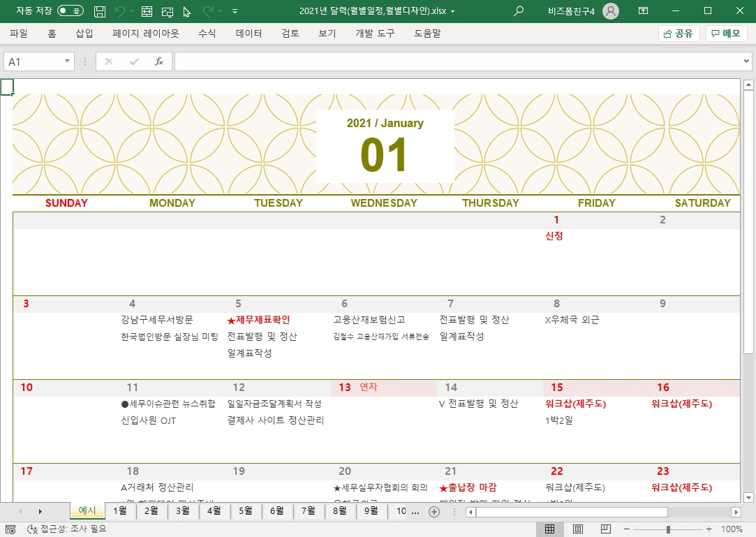The image size is (756, 537).
Task: Open the ribbon display options button
Action: [x=643, y=11]
